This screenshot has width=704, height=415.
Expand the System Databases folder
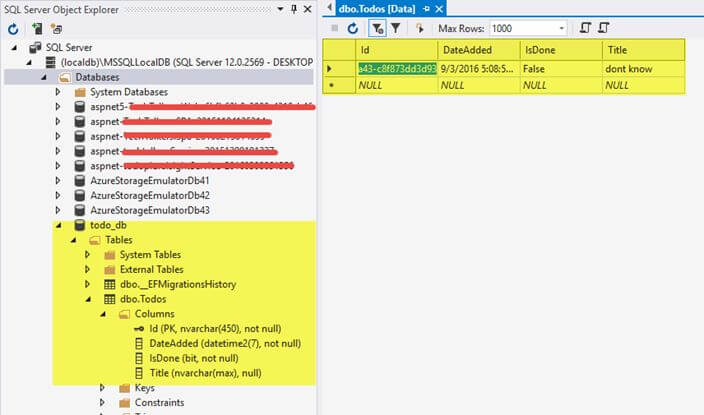[x=58, y=92]
